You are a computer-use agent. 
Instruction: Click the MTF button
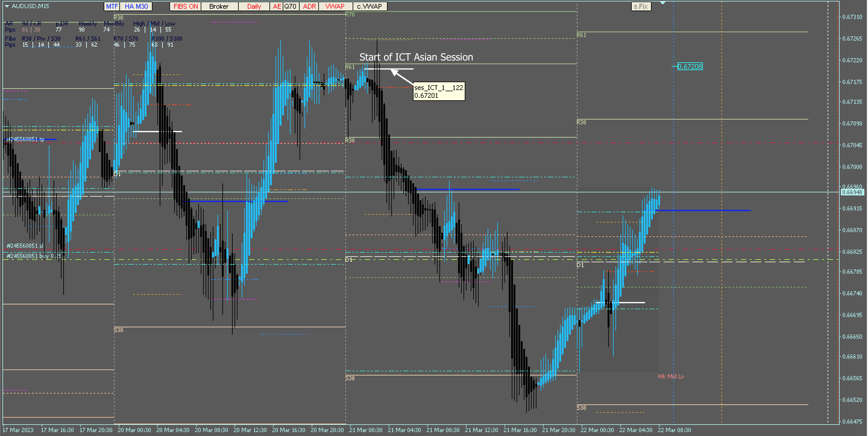(112, 6)
